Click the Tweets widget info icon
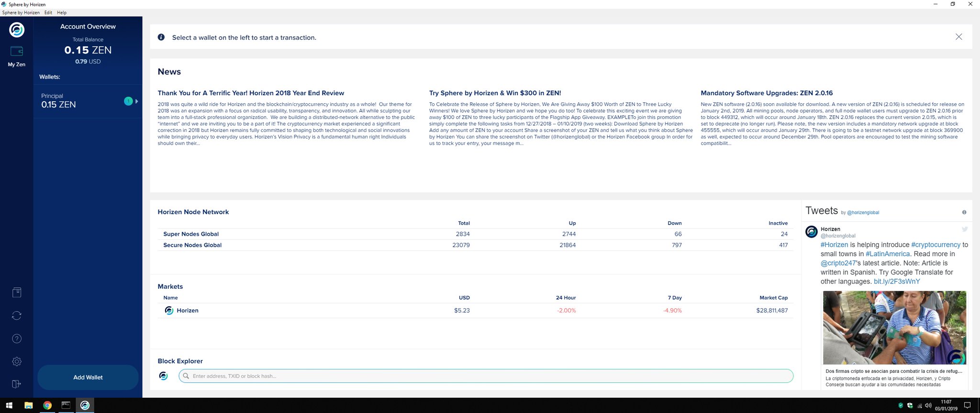Screen dimensions: 980x413 pyautogui.click(x=964, y=212)
